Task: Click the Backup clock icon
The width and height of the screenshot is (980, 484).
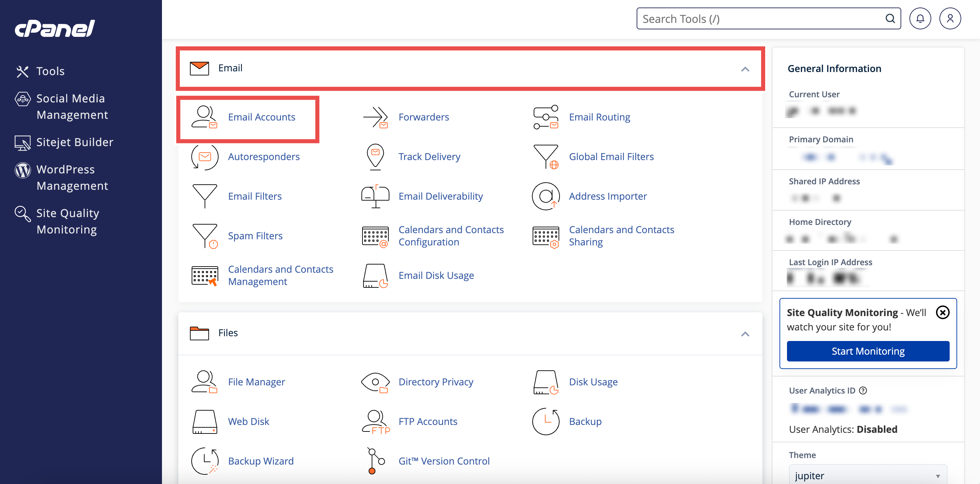Action: point(546,421)
